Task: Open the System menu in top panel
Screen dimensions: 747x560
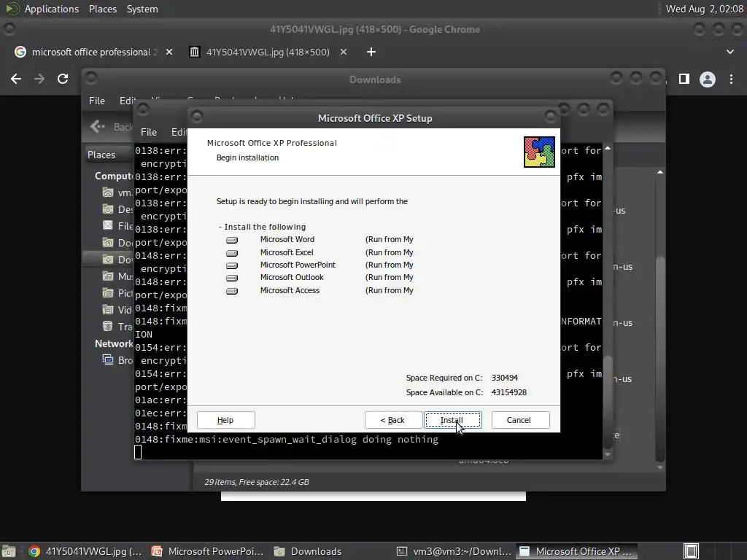Action: point(142,9)
